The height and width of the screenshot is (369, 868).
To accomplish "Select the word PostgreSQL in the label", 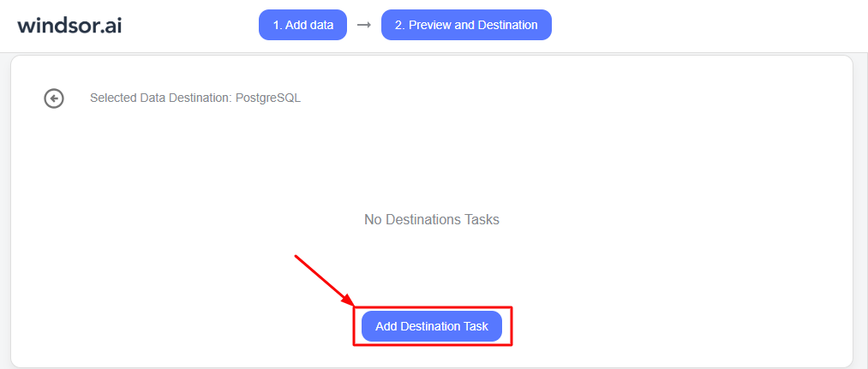I will pos(267,98).
